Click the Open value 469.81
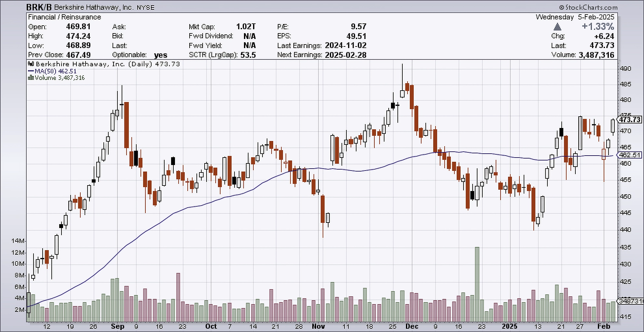Image resolution: width=644 pixels, height=332 pixels. [78, 27]
